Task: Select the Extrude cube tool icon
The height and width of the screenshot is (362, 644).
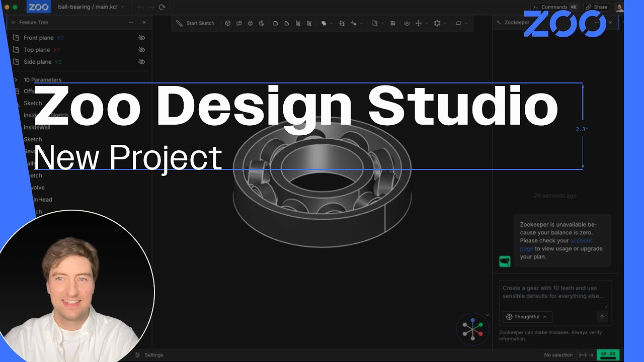Action: [x=227, y=23]
